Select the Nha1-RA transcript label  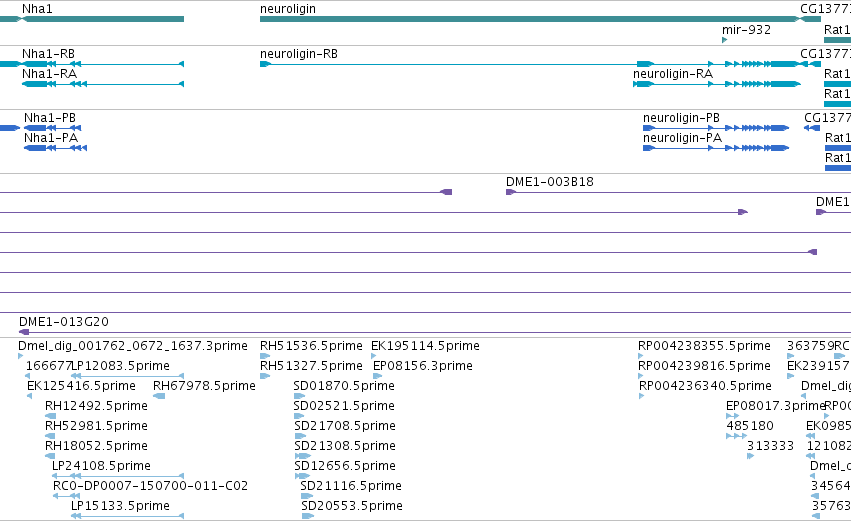[49, 74]
